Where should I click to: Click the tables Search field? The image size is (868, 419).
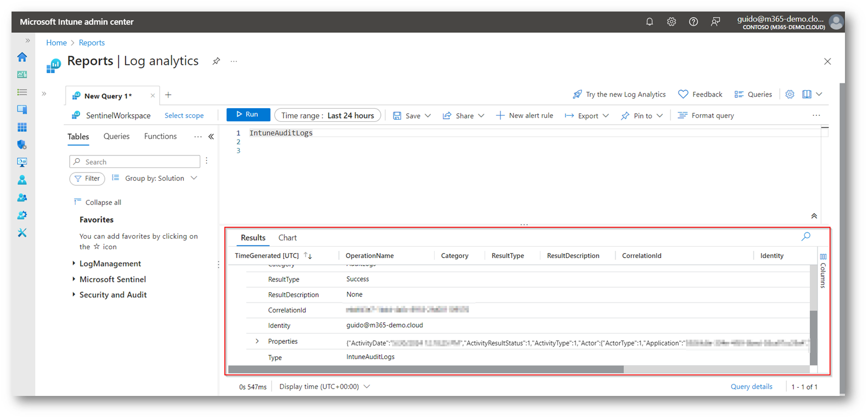135,161
